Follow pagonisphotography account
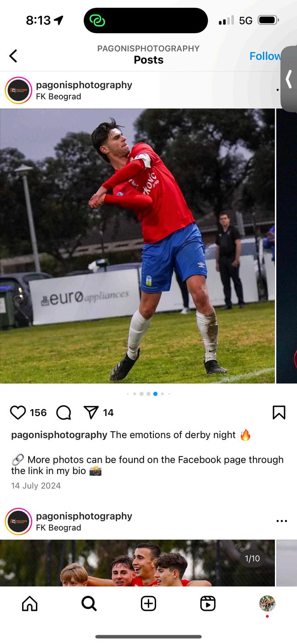 click(265, 56)
